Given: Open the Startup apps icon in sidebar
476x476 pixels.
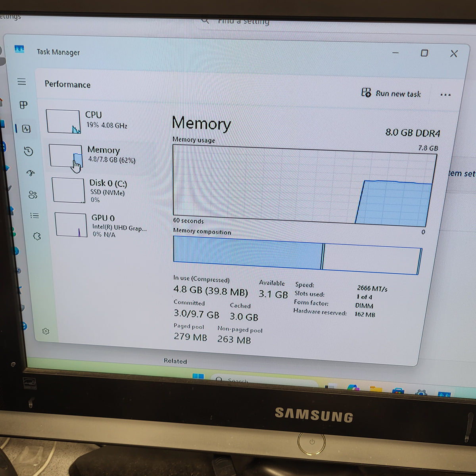Looking at the screenshot, I should (31, 173).
